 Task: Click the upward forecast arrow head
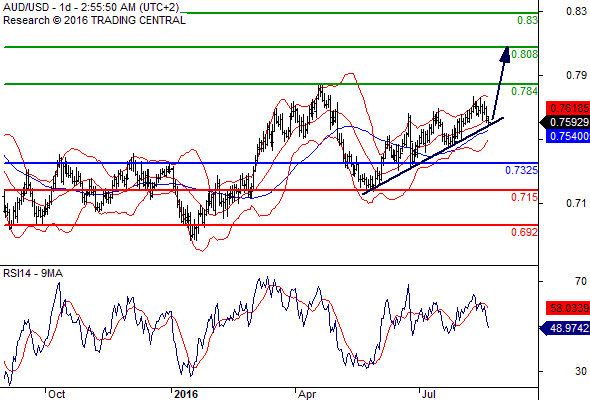(x=505, y=54)
